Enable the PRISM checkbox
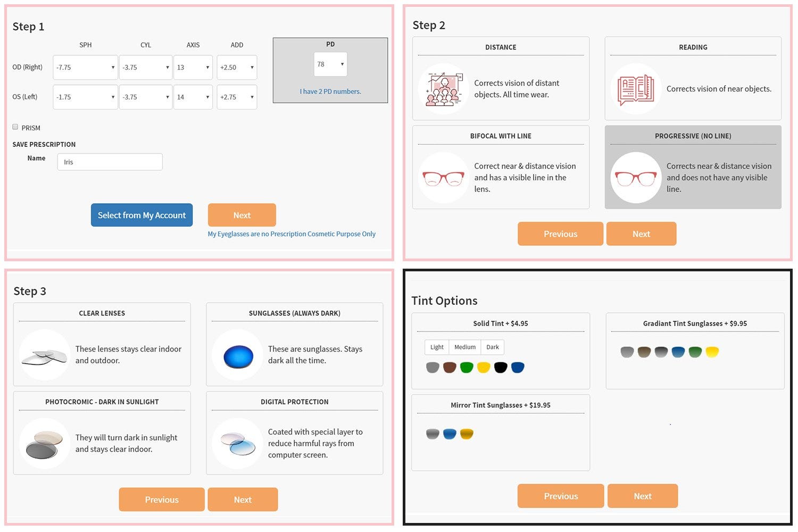This screenshot has height=532, width=798. coord(15,127)
